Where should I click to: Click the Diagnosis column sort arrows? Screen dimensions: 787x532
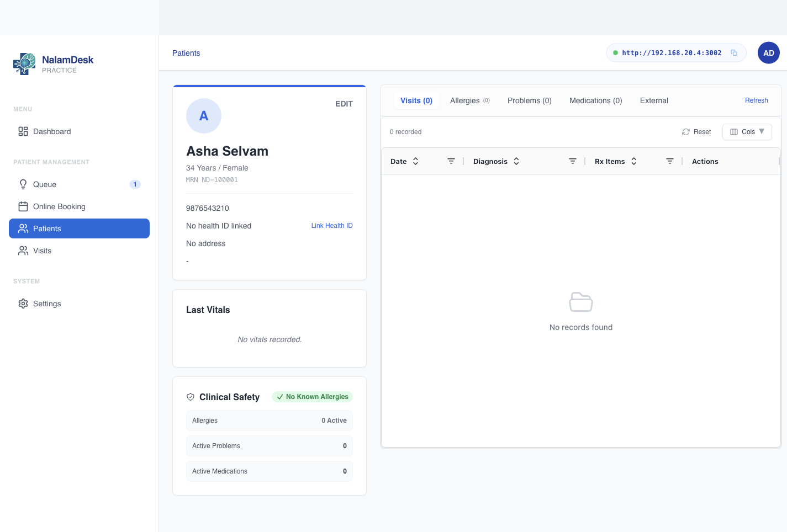516,161
